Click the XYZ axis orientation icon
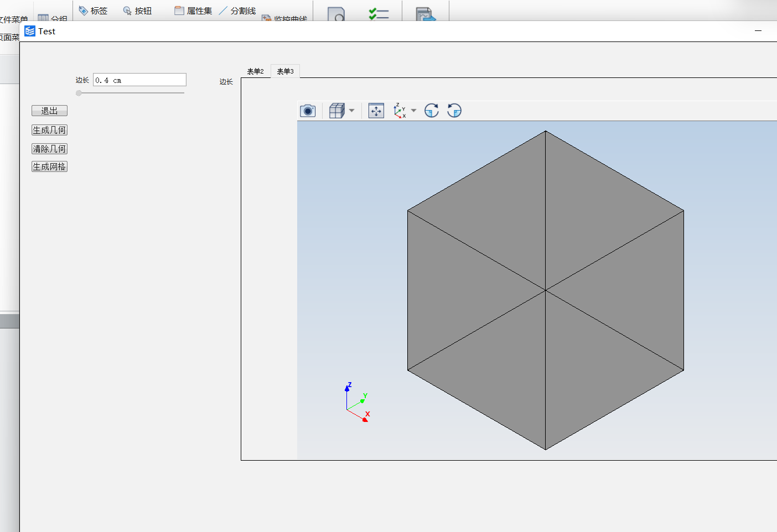777x532 pixels. coord(400,111)
